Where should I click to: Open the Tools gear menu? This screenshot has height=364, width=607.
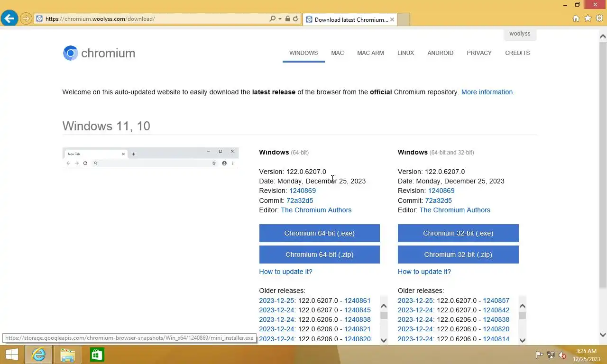(x=599, y=18)
